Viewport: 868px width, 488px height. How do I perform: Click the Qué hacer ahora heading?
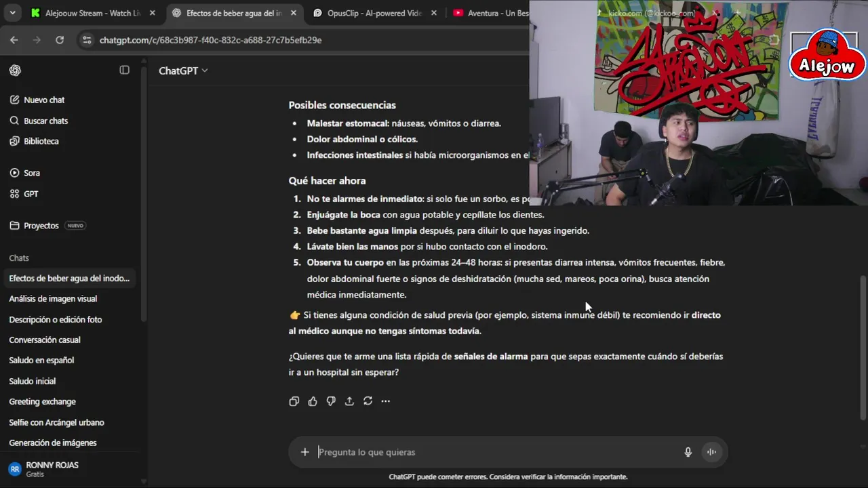coord(327,181)
